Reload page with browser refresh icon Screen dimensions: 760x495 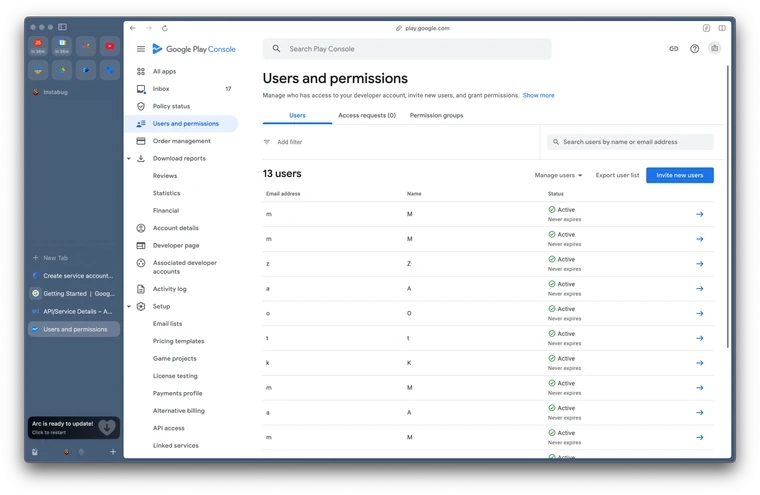[165, 28]
